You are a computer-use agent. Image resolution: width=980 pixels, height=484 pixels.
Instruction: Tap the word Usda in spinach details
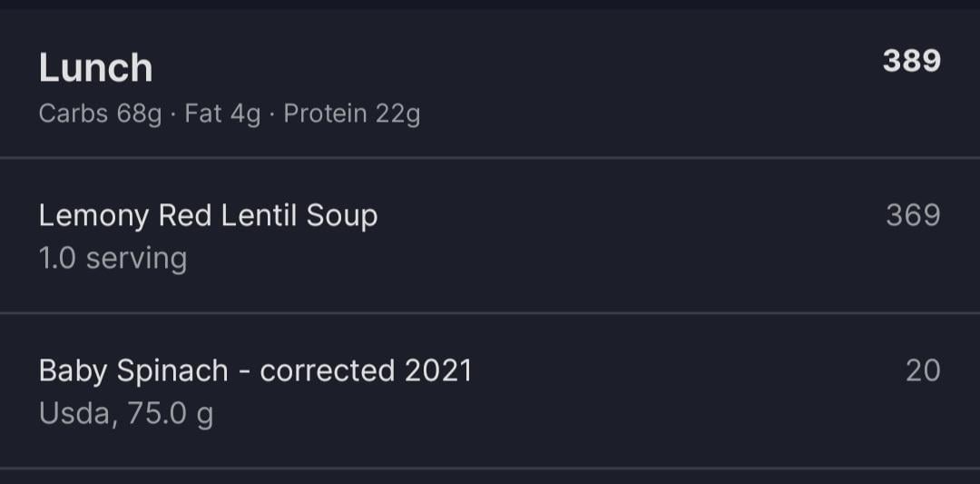point(76,414)
